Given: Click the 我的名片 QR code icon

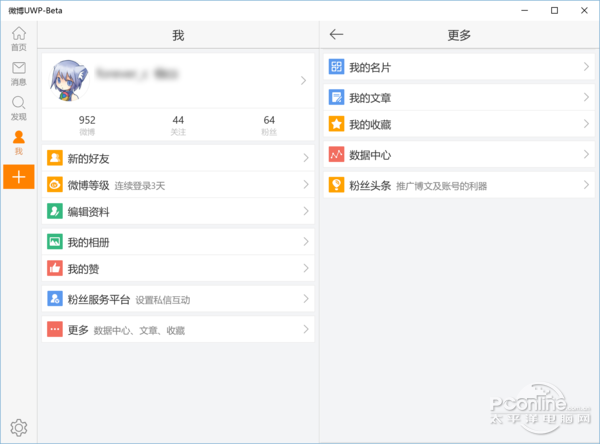Looking at the screenshot, I should click(x=337, y=67).
